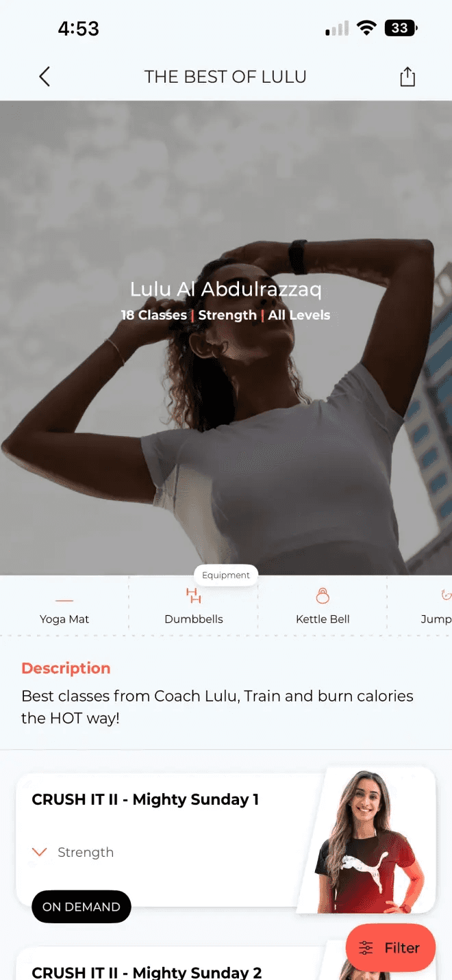Tap the Jump rope equipment icon
Screen dimensions: 452x980
click(x=446, y=596)
